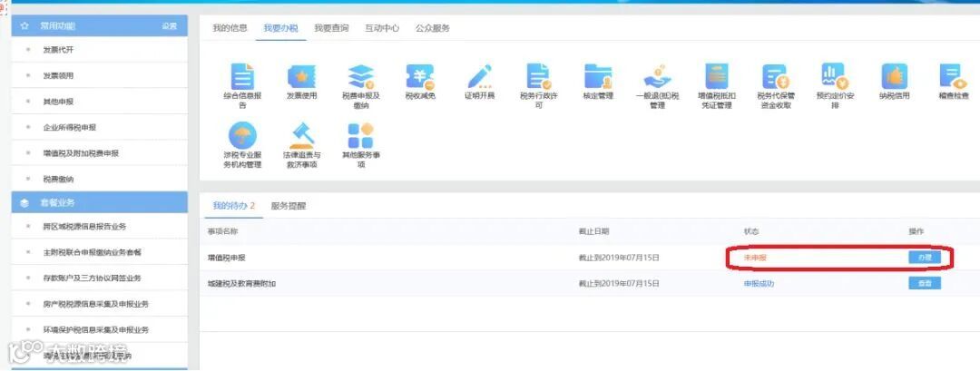Screen dimensions: 980x371
Task: Open 税费申报及缴纳 icon
Action: tap(360, 77)
